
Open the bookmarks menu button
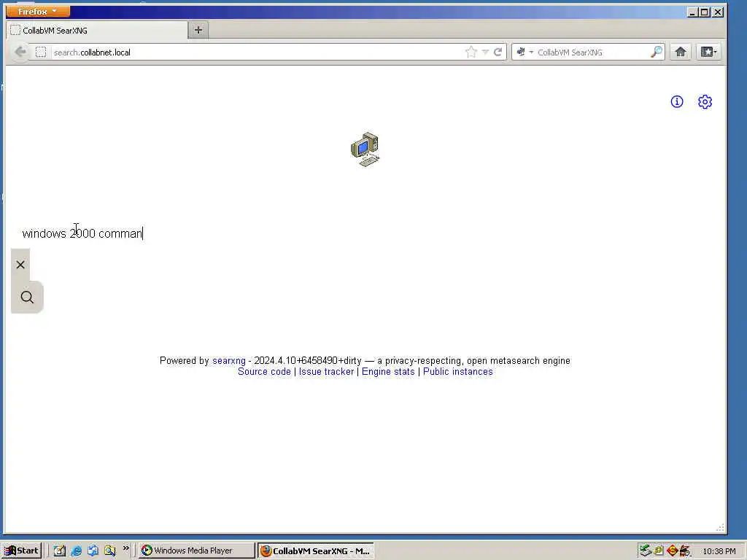click(x=708, y=52)
